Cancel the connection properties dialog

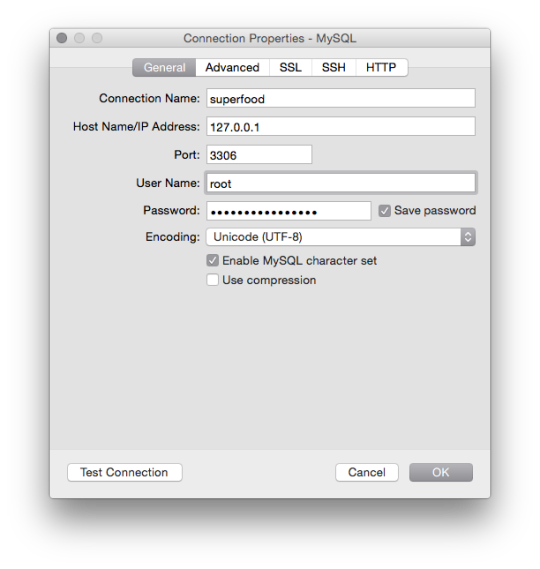[367, 472]
